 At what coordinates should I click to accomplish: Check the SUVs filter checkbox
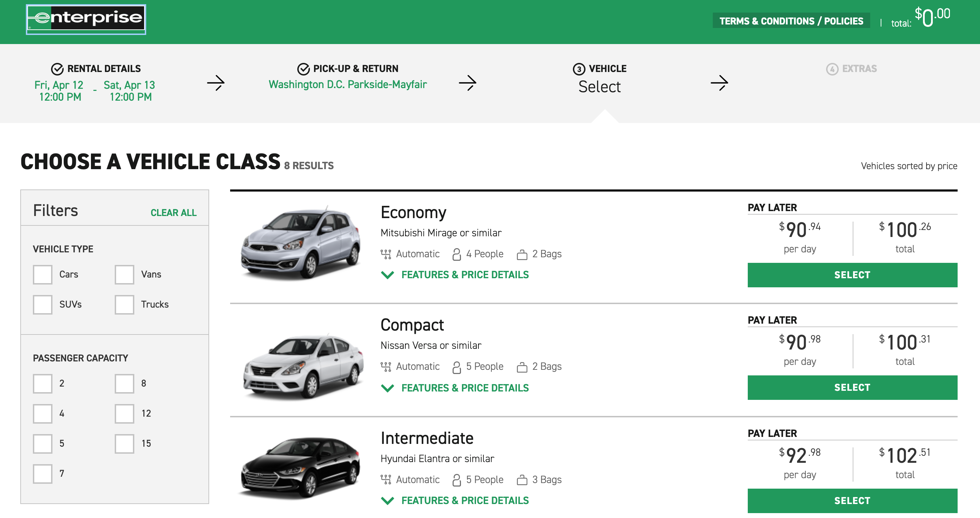[42, 304]
